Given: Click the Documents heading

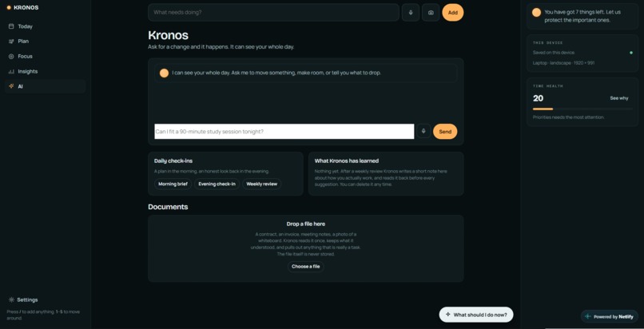Looking at the screenshot, I should point(168,207).
